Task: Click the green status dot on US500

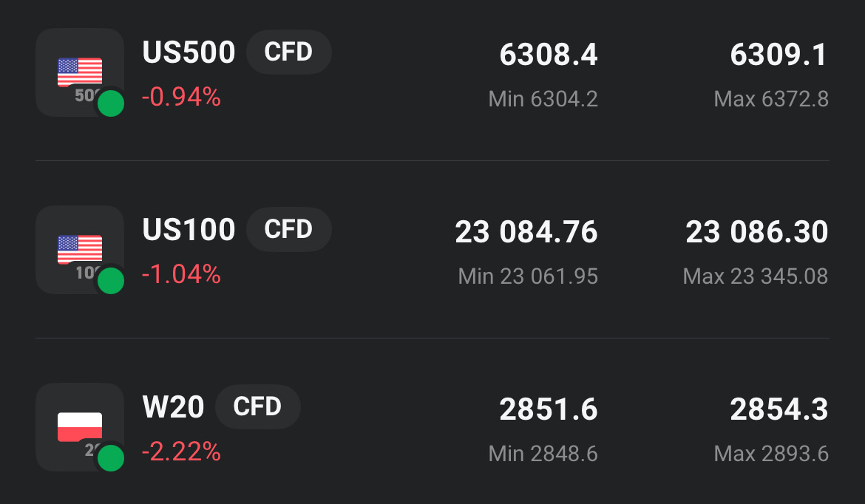Action: (x=111, y=103)
